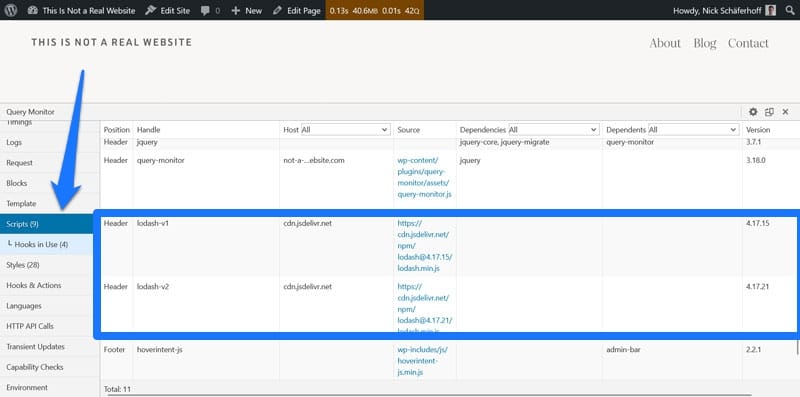800x397 pixels.
Task: Close the Query Monitor panel
Action: coord(785,112)
